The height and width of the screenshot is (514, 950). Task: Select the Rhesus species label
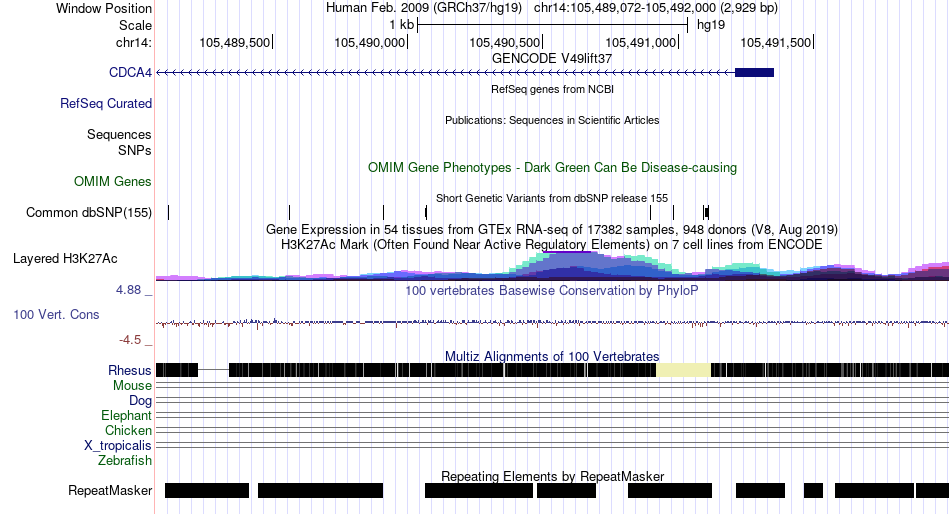(x=130, y=370)
